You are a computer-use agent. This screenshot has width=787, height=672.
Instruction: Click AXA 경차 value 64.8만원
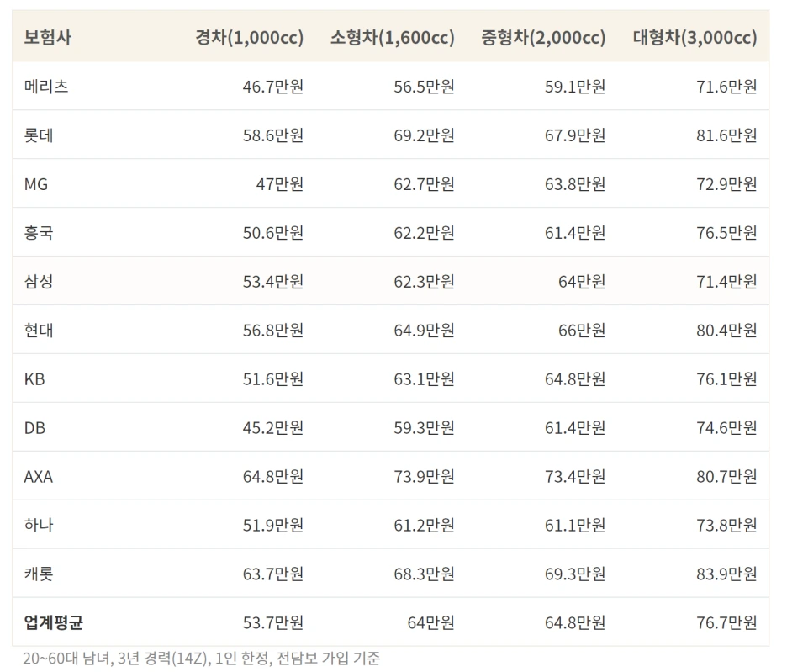point(273,476)
